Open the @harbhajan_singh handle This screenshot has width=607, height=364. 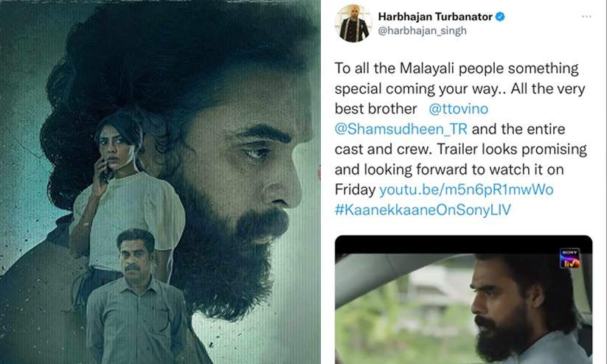422,30
